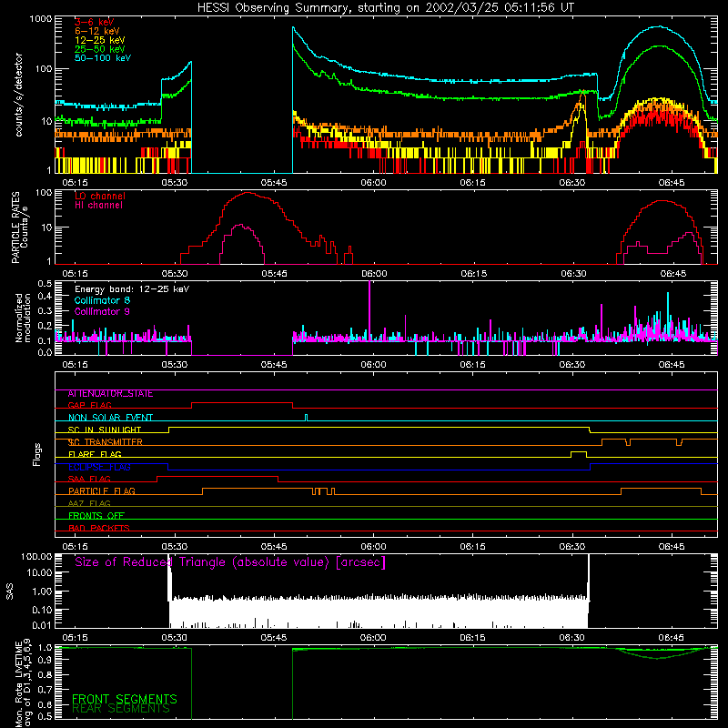Image resolution: width=728 pixels, height=728 pixels.
Task: Select the red 3-6 keV legend label
Action: 95,22
